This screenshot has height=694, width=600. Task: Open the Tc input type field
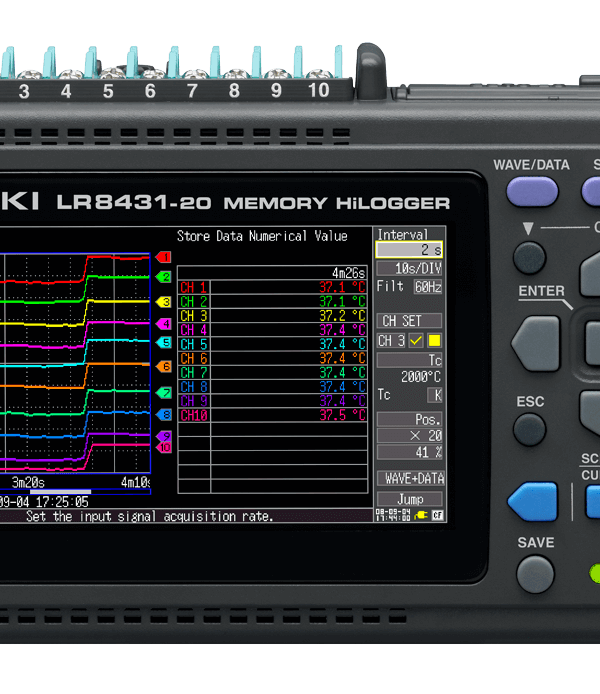[x=409, y=360]
